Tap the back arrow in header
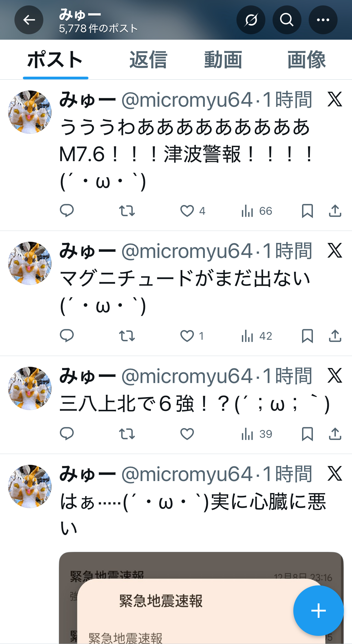 pos(29,20)
